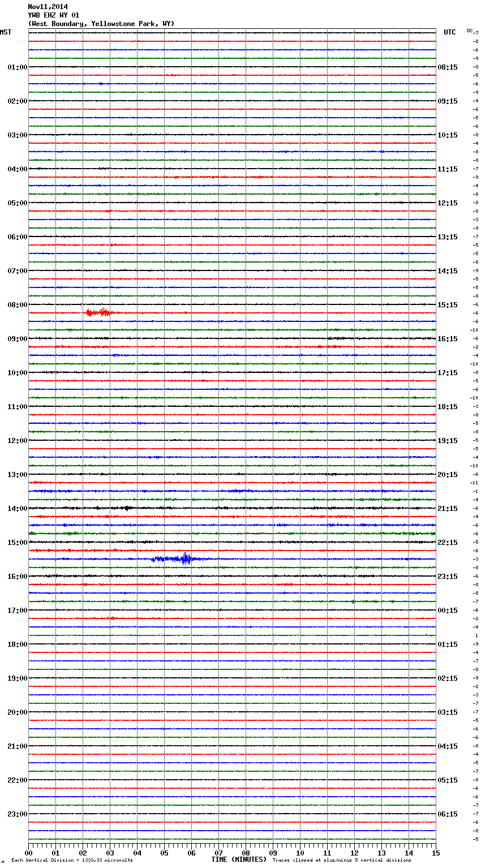Screen dimensions: 481x868
Task: Click the 07:00 MST time label
Action: [18, 271]
